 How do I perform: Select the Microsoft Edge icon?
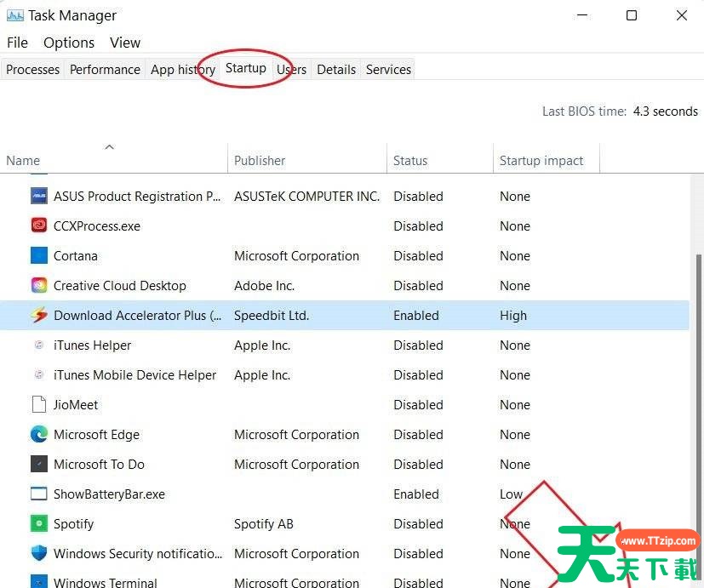pos(39,435)
